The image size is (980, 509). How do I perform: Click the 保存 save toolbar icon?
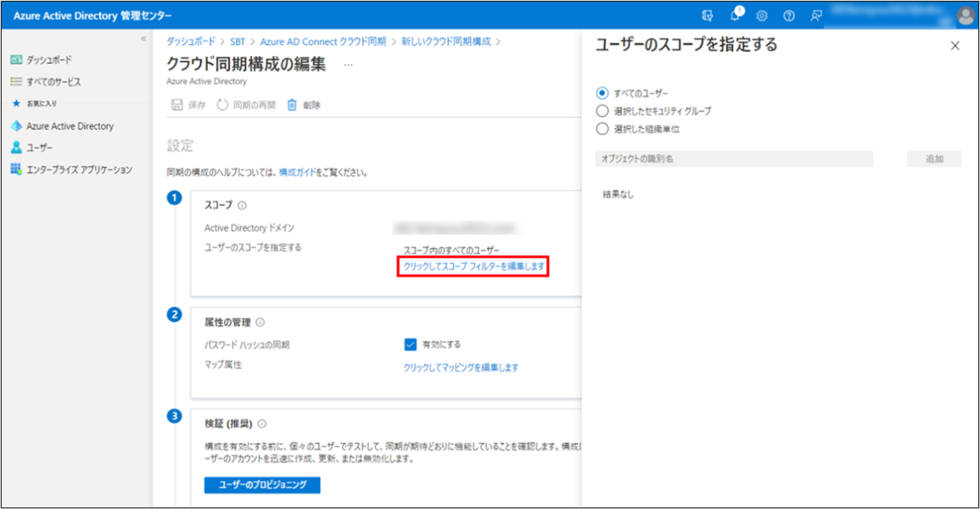coord(176,105)
